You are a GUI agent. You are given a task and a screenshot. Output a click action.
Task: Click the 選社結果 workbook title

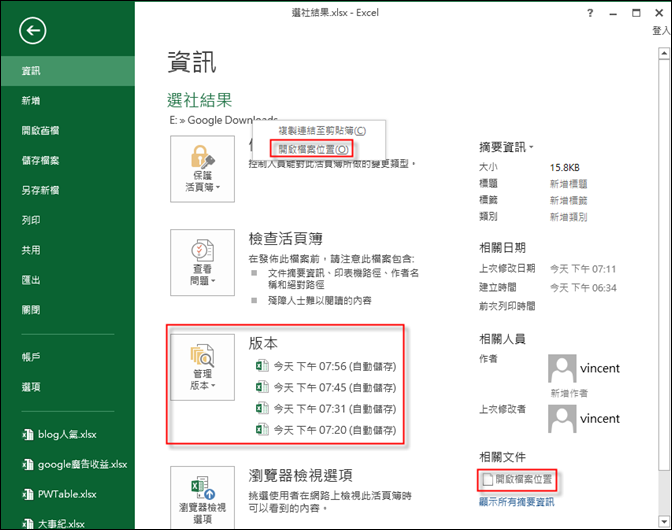point(199,100)
